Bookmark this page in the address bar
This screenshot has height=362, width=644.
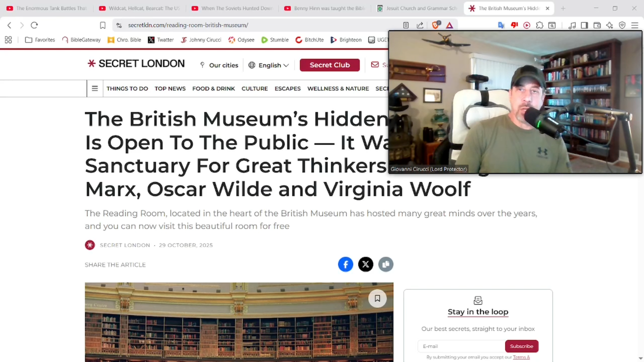(x=103, y=25)
